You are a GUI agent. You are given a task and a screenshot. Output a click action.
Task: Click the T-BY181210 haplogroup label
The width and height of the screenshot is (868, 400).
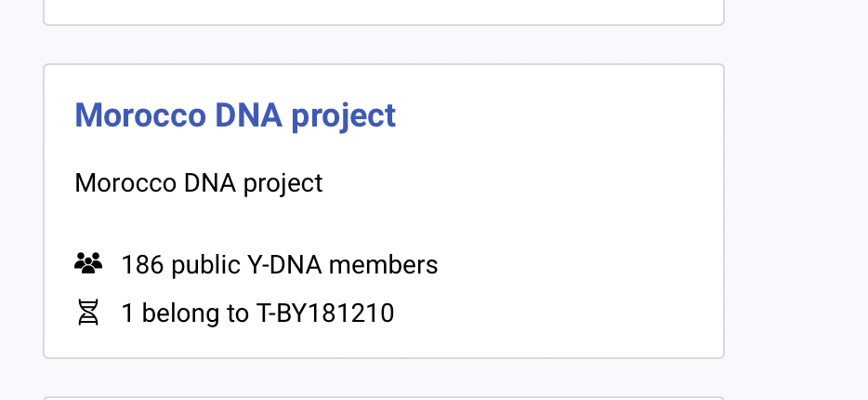pyautogui.click(x=324, y=313)
